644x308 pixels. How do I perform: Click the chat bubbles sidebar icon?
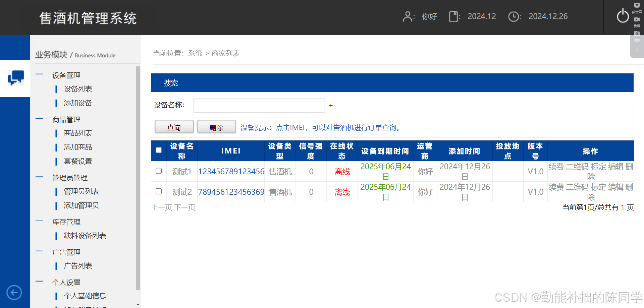tap(16, 78)
